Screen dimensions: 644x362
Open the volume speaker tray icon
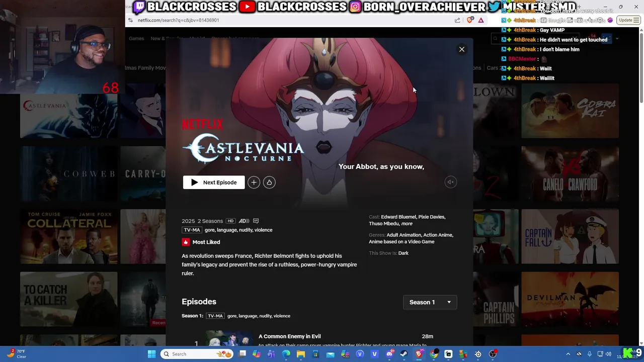coord(608,354)
